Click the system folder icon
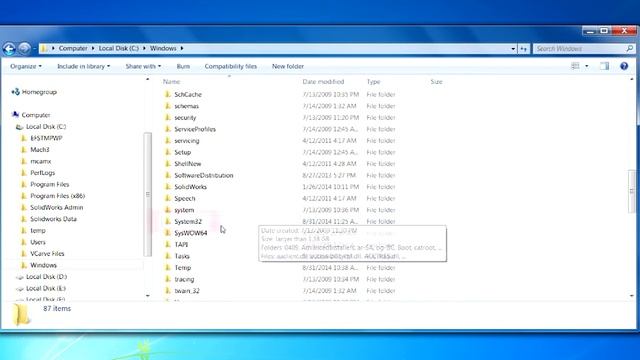This screenshot has height=360, width=640. [x=167, y=210]
